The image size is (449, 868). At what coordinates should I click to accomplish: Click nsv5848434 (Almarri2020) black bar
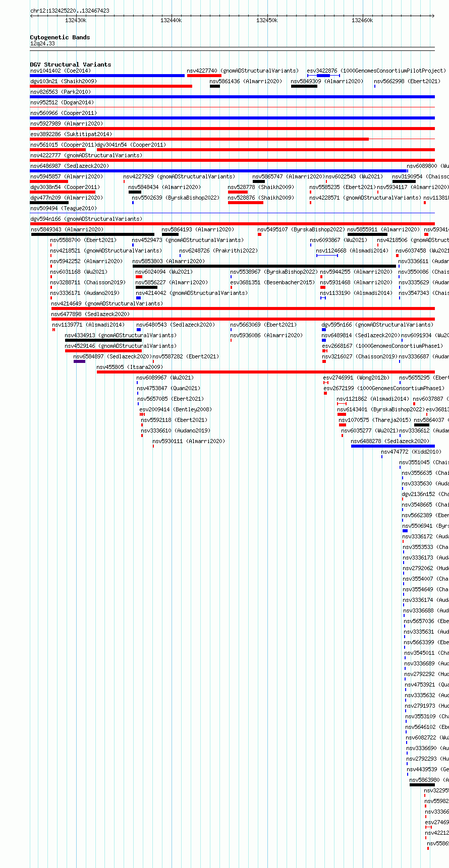pos(135,192)
